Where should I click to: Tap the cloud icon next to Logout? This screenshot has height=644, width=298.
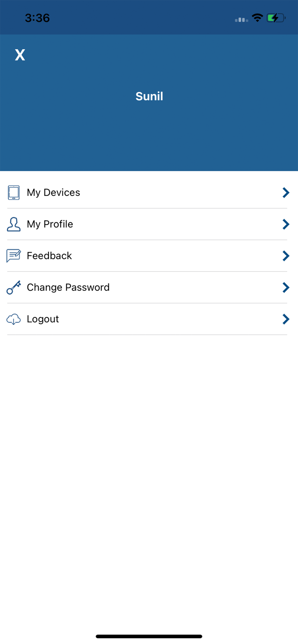pos(13,319)
